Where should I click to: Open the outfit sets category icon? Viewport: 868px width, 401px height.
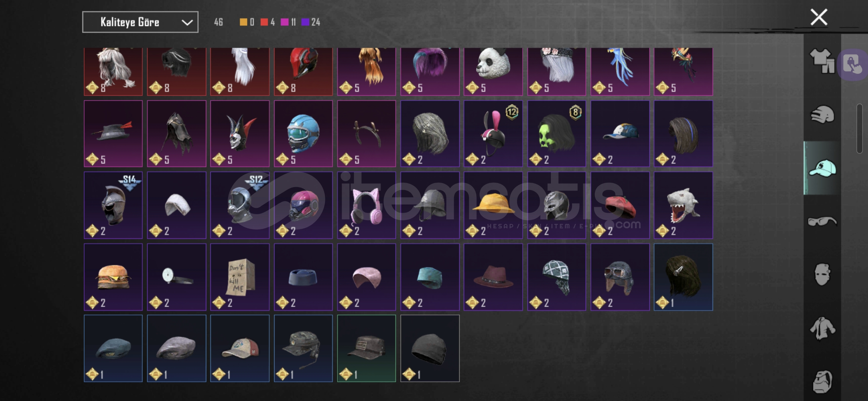pos(822,61)
